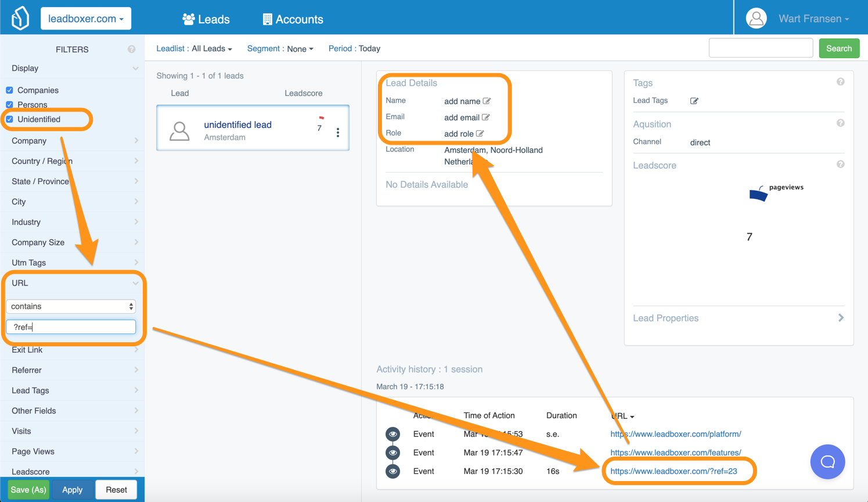Open the leadboxer.com/?ref=23 link
The height and width of the screenshot is (502, 868).
673,471
